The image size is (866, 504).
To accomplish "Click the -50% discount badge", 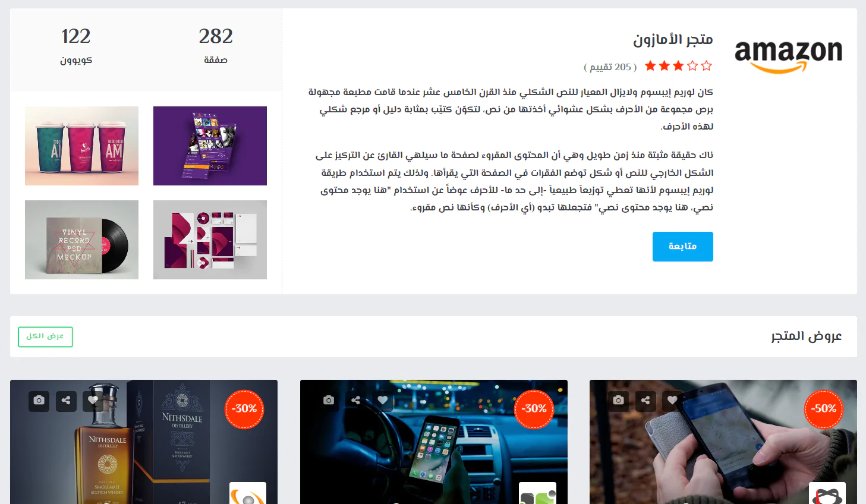I will 823,409.
